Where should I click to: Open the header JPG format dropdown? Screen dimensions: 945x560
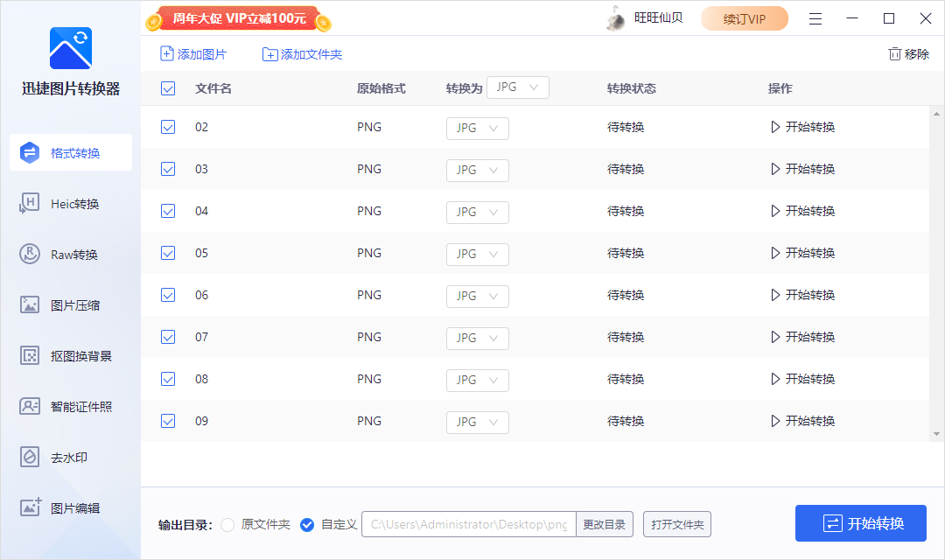point(517,87)
